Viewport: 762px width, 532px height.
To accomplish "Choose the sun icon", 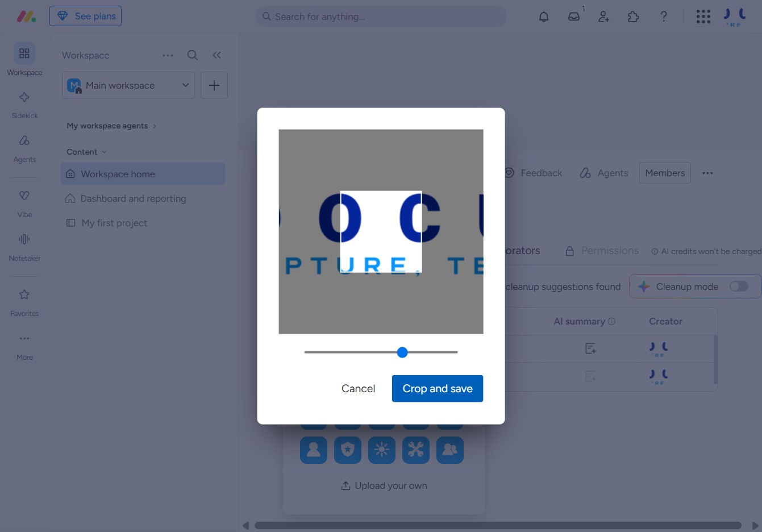I will [382, 450].
